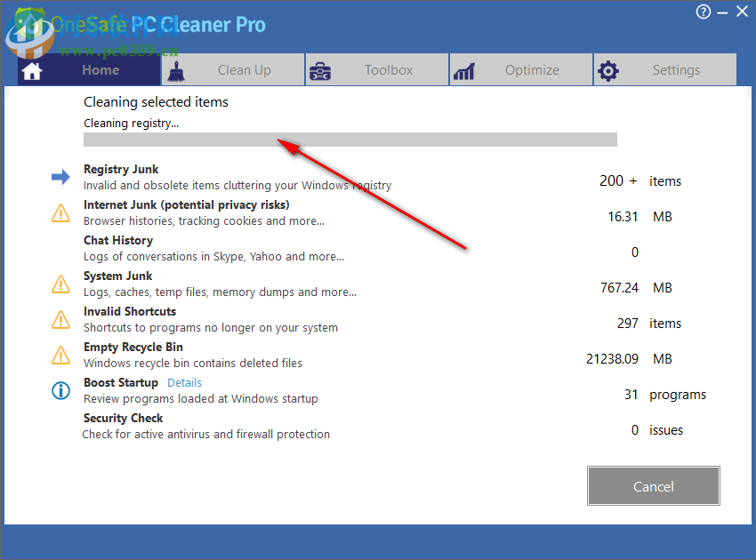Open the help question mark icon
756x560 pixels.
click(x=703, y=12)
